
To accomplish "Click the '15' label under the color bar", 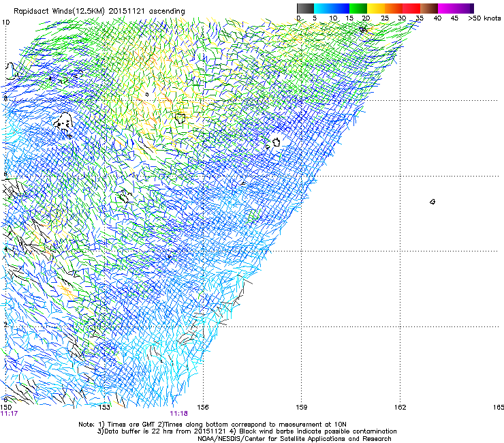I will point(349,18).
